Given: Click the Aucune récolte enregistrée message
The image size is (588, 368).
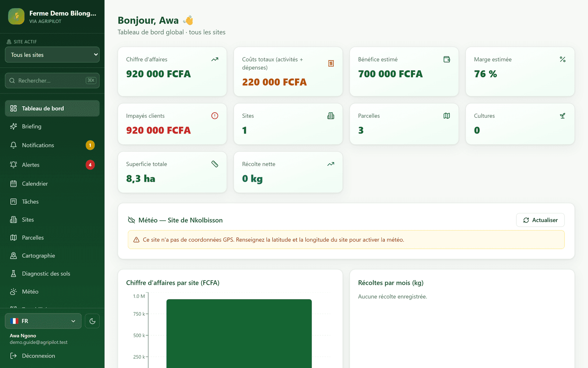Looking at the screenshot, I should [392, 297].
